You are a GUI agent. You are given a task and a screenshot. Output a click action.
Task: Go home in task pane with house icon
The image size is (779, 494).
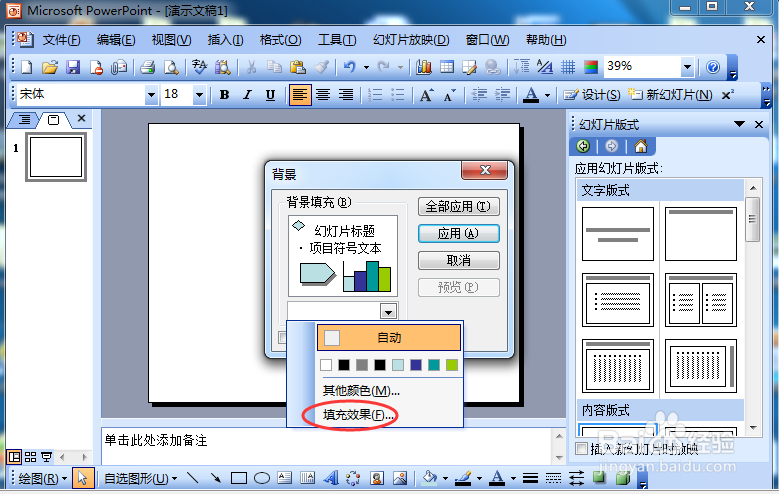[641, 146]
